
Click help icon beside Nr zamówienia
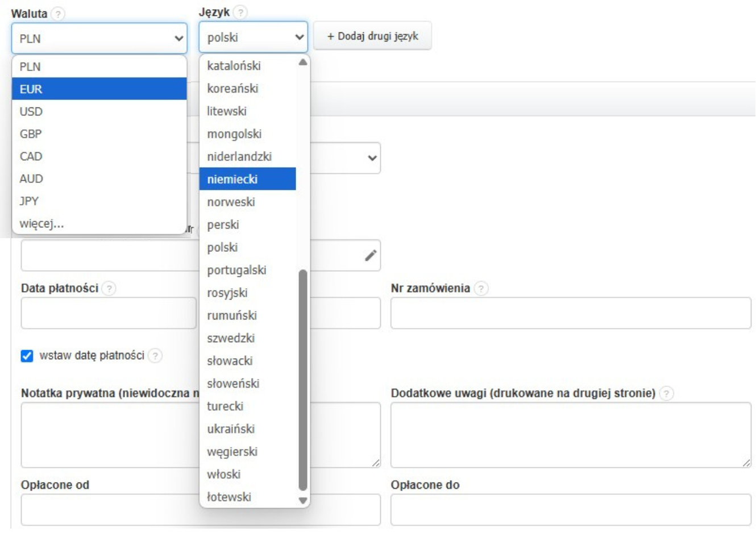tap(481, 289)
